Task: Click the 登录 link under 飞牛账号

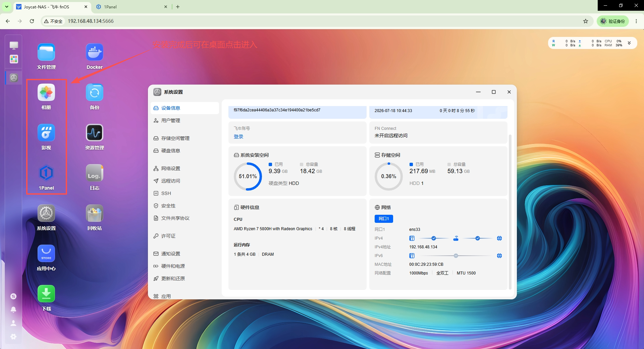Action: point(238,137)
